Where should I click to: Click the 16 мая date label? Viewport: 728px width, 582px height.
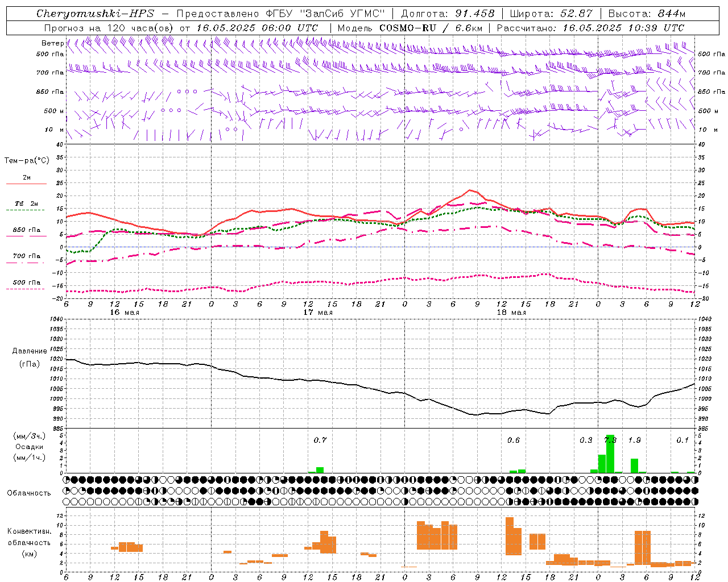tap(125, 313)
